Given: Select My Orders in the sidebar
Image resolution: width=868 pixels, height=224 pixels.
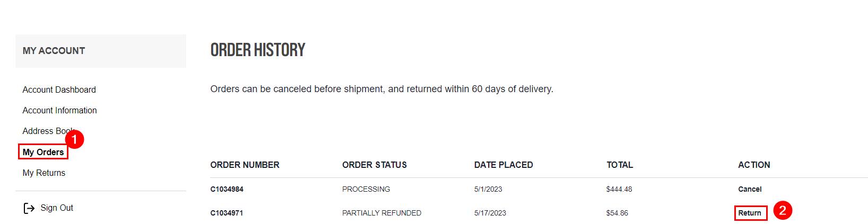Looking at the screenshot, I should click(x=43, y=153).
